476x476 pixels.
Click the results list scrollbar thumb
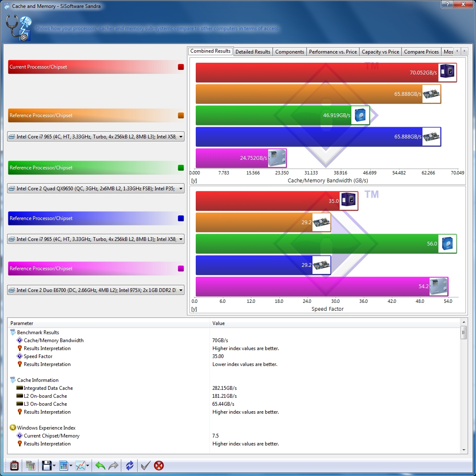coord(463,333)
